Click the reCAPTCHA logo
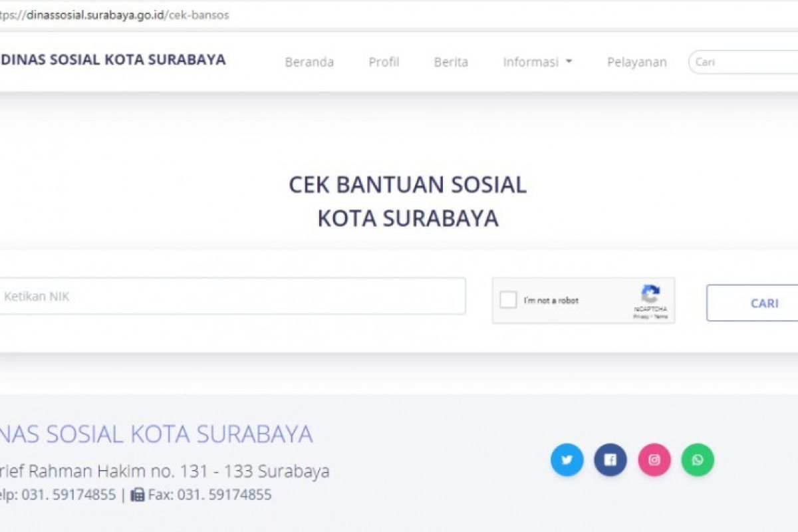The width and height of the screenshot is (798, 532). click(650, 294)
